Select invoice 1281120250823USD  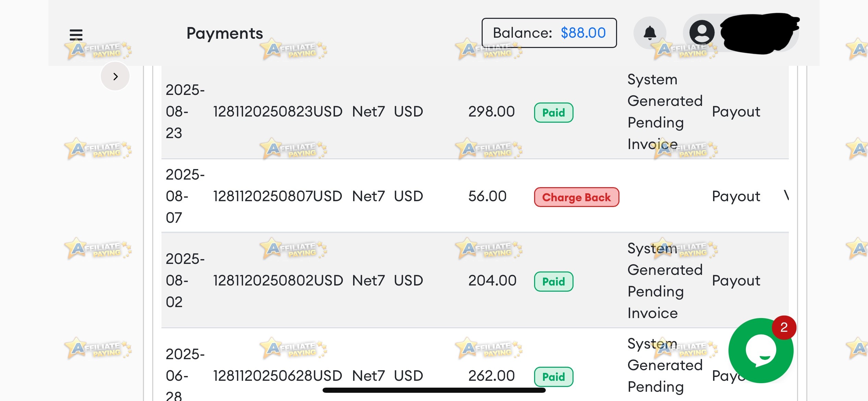pyautogui.click(x=278, y=111)
